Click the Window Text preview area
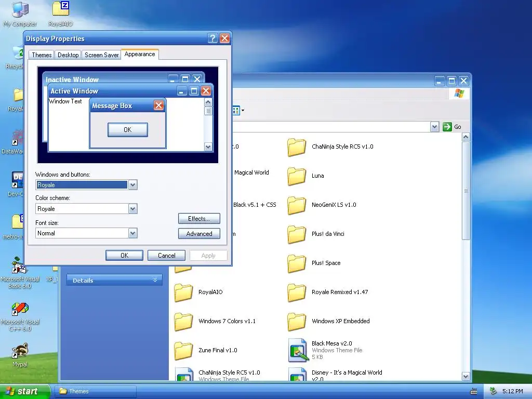Image resolution: width=532 pixels, height=399 pixels. tap(65, 101)
